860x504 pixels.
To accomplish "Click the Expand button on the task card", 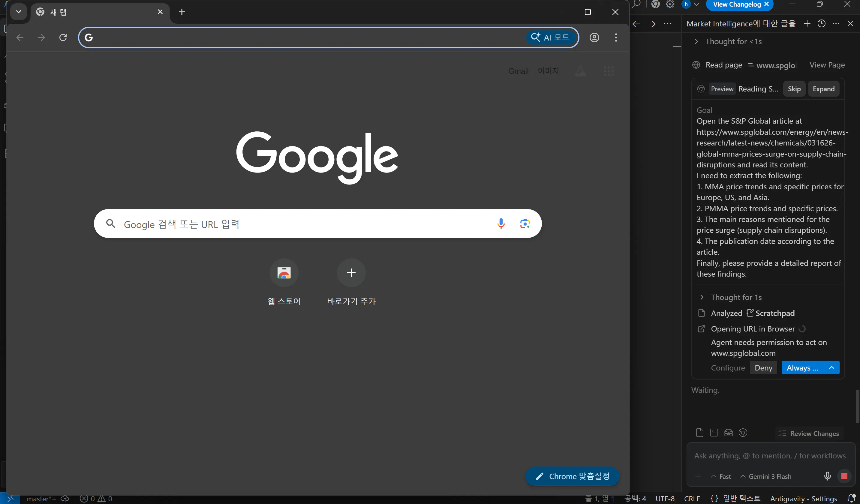I will click(823, 89).
